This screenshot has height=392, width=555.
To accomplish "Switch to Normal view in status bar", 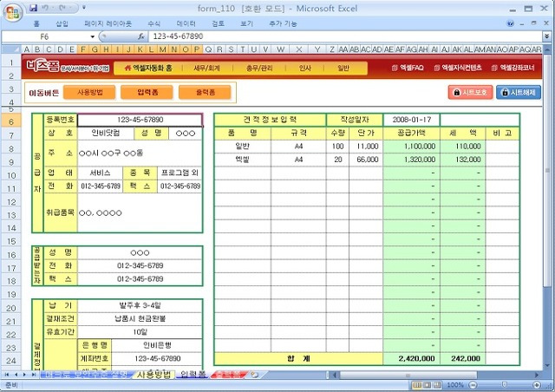I will click(417, 385).
